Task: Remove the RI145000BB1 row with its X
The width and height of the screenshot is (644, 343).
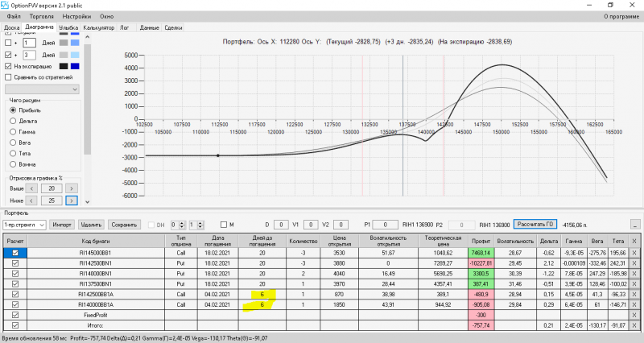Action: click(x=634, y=253)
